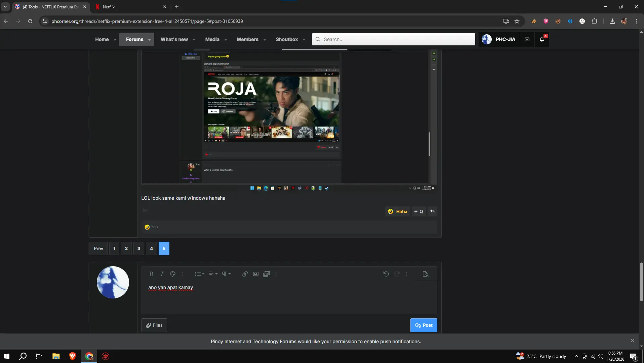Open the notifications bell icon
The image size is (644, 363).
point(542,39)
